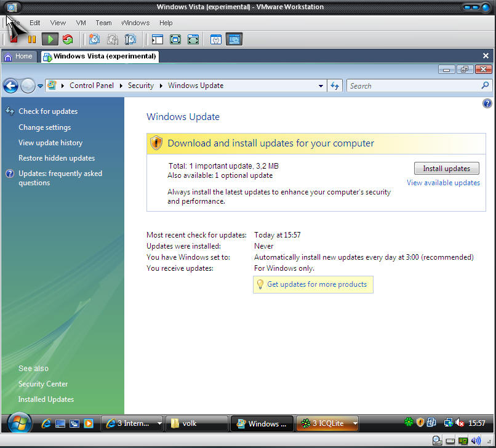Click the search magnifier icon
The height and width of the screenshot is (448, 496).
pos(486,85)
